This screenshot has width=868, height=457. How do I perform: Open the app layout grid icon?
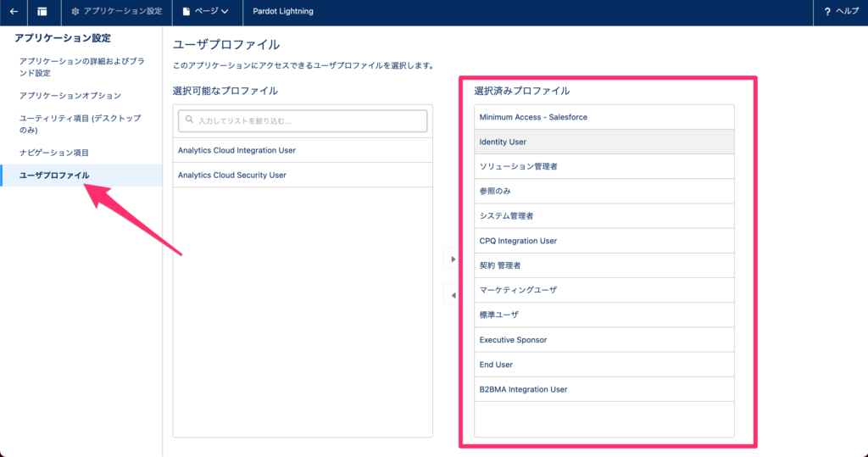(x=42, y=11)
